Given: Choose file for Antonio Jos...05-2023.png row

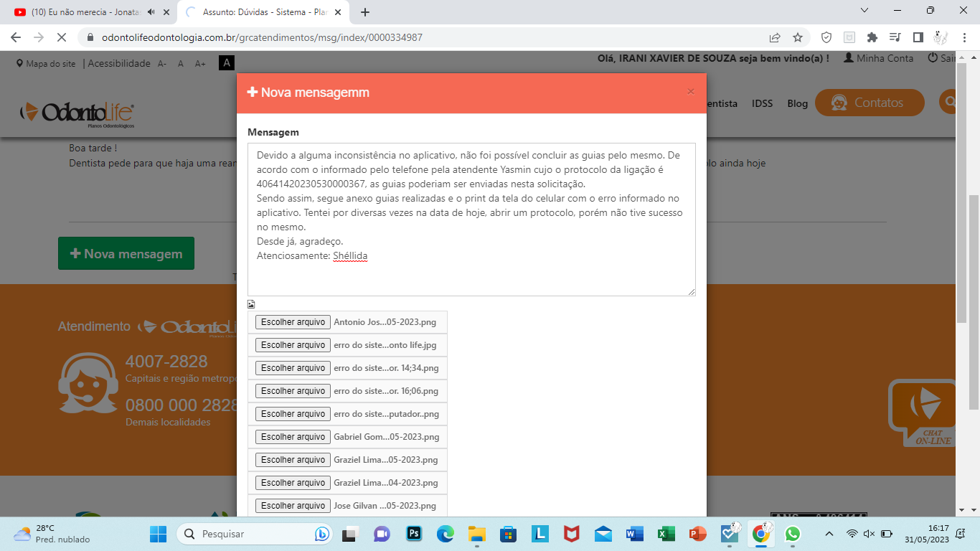Looking at the screenshot, I should coord(293,322).
